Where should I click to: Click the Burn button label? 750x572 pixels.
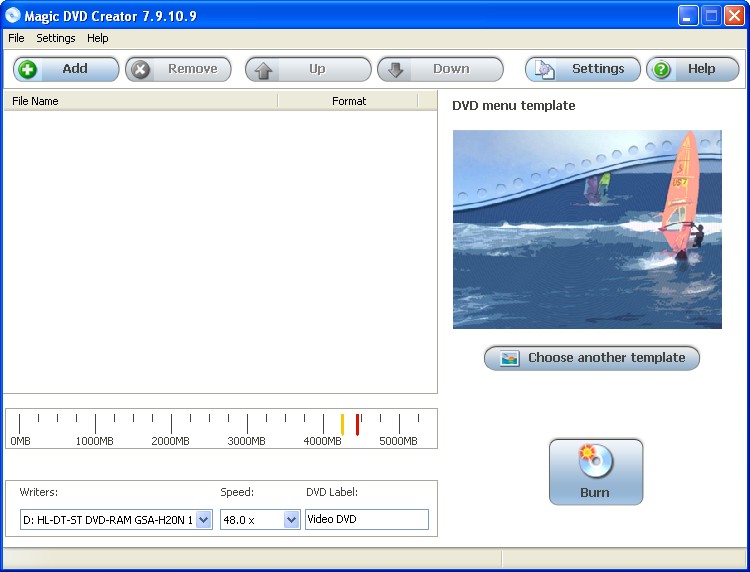coord(595,493)
